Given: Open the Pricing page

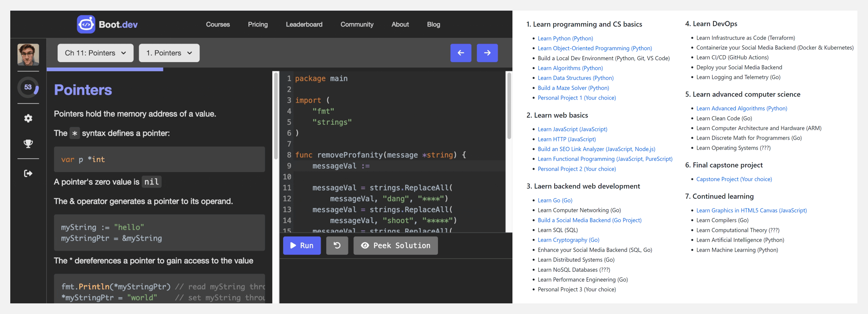Looking at the screenshot, I should click(258, 24).
